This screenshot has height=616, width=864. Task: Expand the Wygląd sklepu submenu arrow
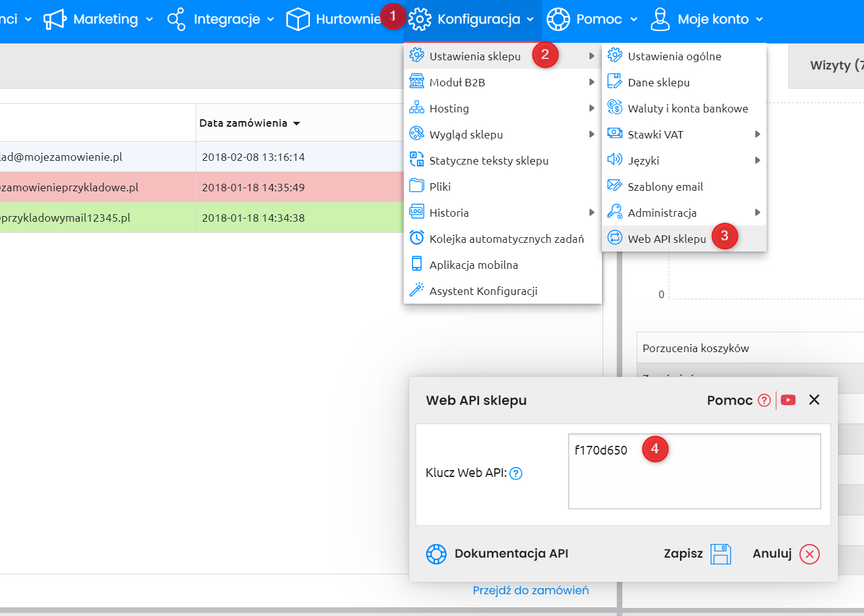pyautogui.click(x=592, y=134)
